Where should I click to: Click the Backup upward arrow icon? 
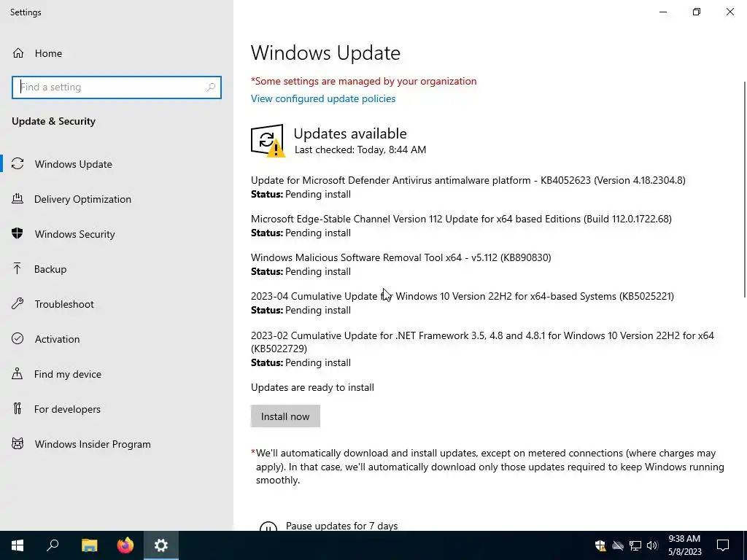pyautogui.click(x=18, y=268)
